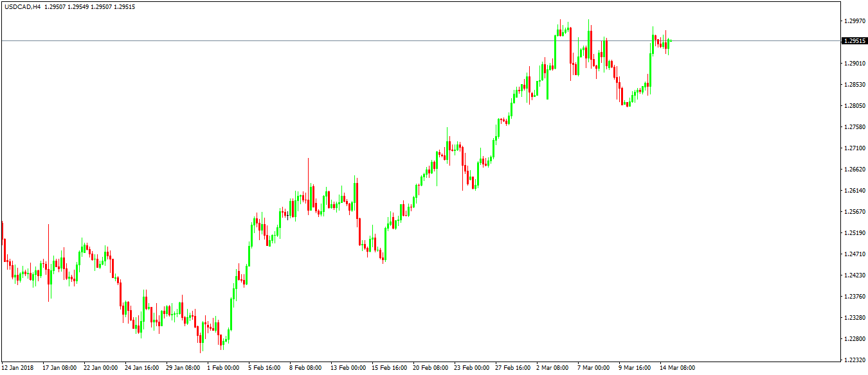Click the 12 Jan 2018 date label
This screenshot has height=375, width=868.
point(16,368)
